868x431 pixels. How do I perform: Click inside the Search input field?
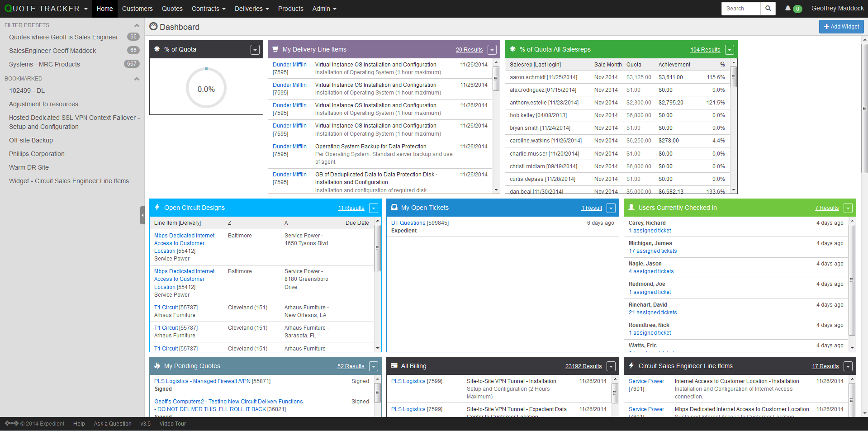click(740, 8)
